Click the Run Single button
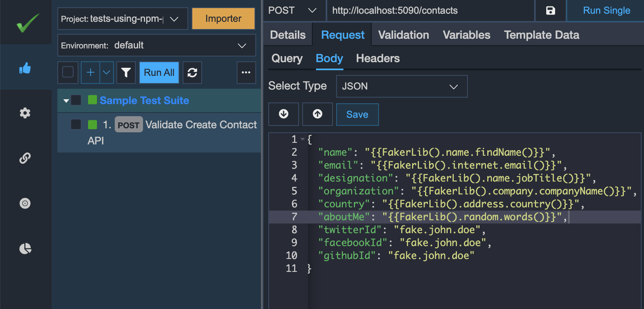This screenshot has width=644, height=309. click(606, 10)
